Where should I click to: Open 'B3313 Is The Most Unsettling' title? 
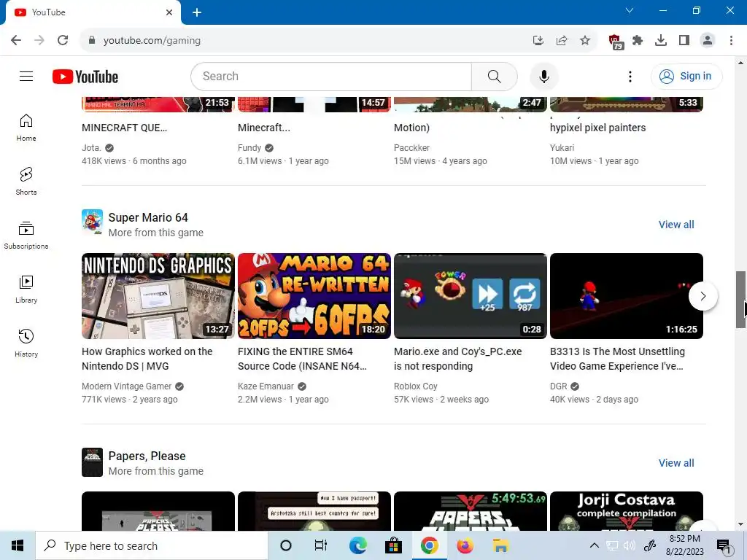click(617, 359)
